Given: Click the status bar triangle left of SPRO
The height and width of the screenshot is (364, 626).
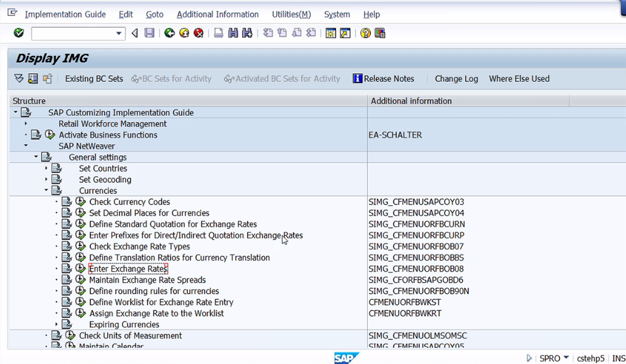Looking at the screenshot, I should (x=529, y=358).
